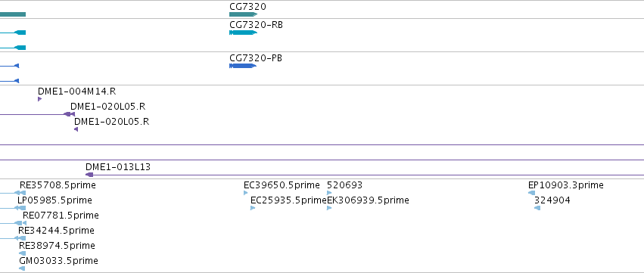Select the CG7320 gene arrow glyph
Image resolution: width=644 pixels, height=273 pixels.
click(243, 14)
